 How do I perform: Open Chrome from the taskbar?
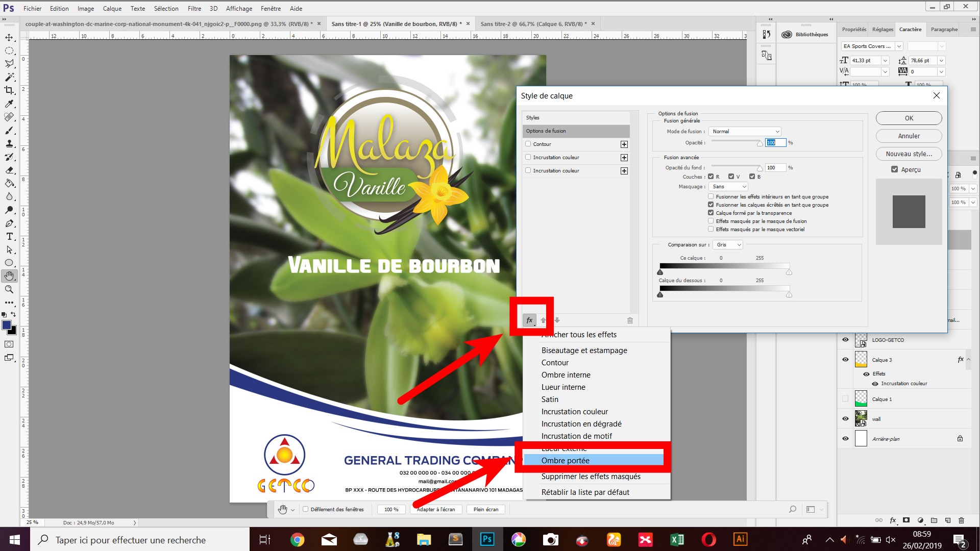(x=297, y=539)
